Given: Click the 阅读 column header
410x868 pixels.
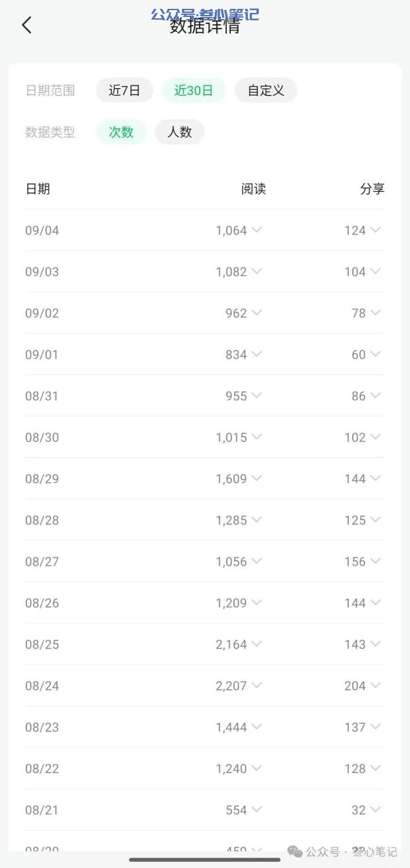Looking at the screenshot, I should [x=253, y=189].
